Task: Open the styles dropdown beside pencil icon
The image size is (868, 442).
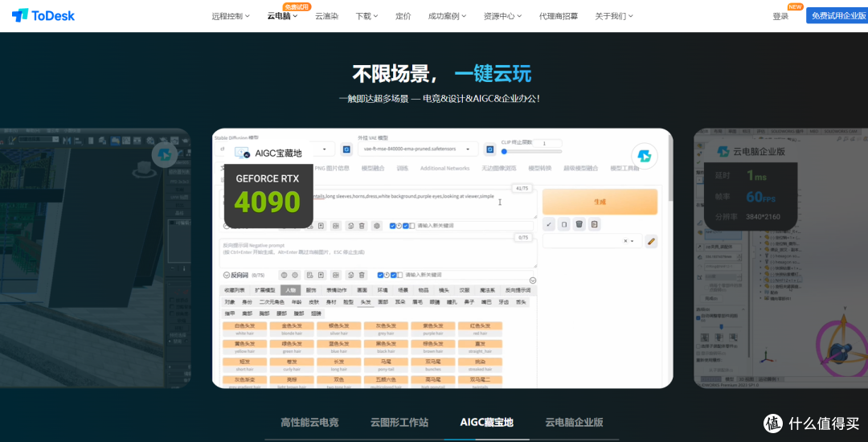Action: [592, 241]
